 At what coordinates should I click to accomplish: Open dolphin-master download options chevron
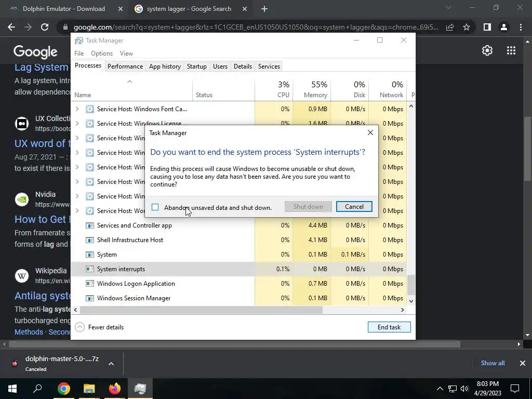(x=111, y=364)
